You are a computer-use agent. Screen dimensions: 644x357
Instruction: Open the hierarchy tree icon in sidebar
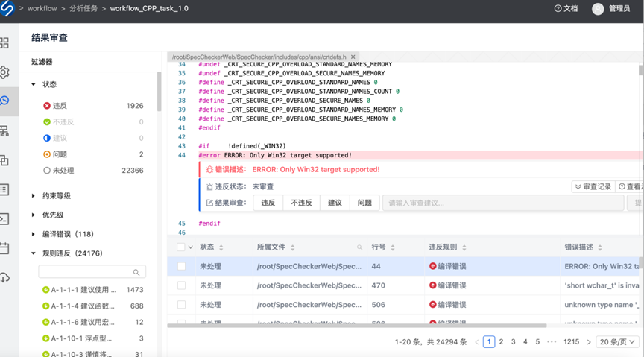click(4, 131)
